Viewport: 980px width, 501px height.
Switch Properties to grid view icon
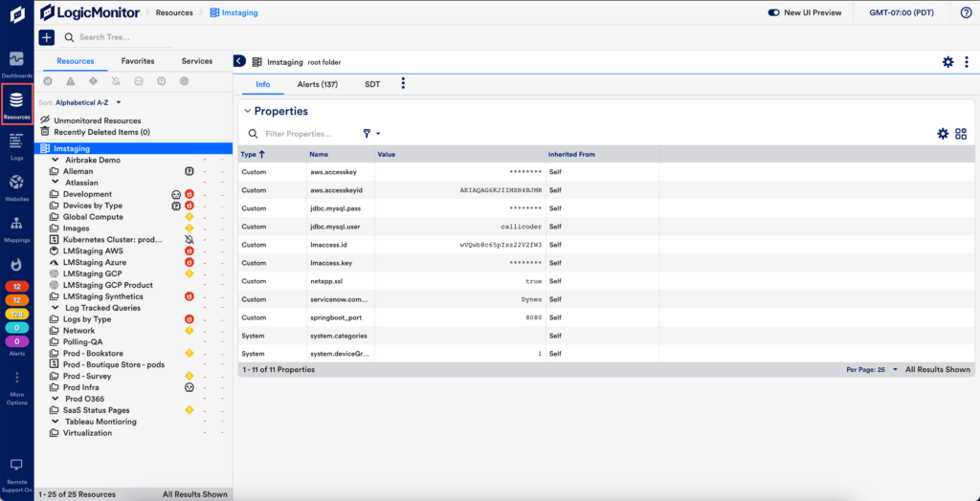(x=961, y=133)
